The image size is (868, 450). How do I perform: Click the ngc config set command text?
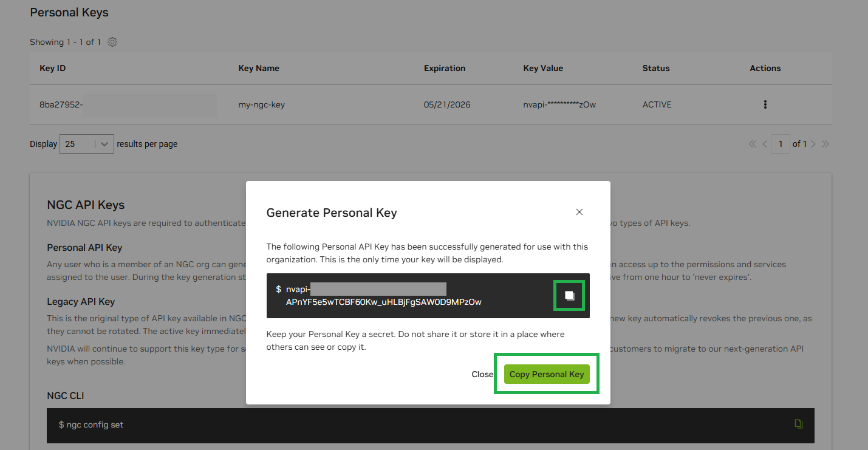(91, 424)
